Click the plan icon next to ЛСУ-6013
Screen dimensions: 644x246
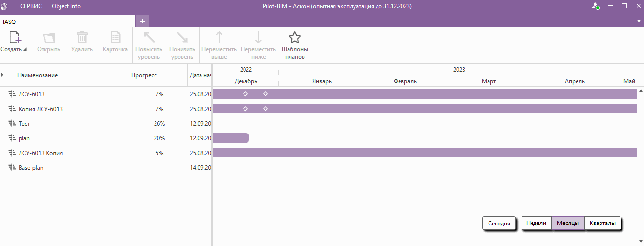(12, 94)
